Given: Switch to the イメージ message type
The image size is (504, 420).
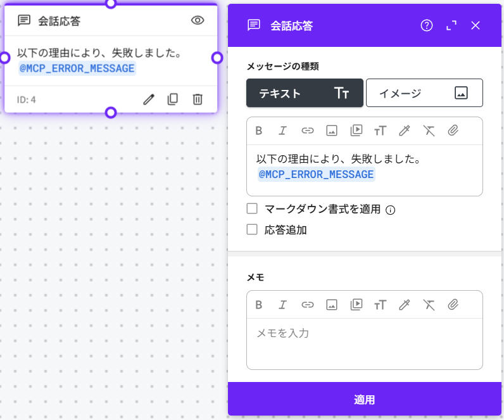Looking at the screenshot, I should (424, 93).
